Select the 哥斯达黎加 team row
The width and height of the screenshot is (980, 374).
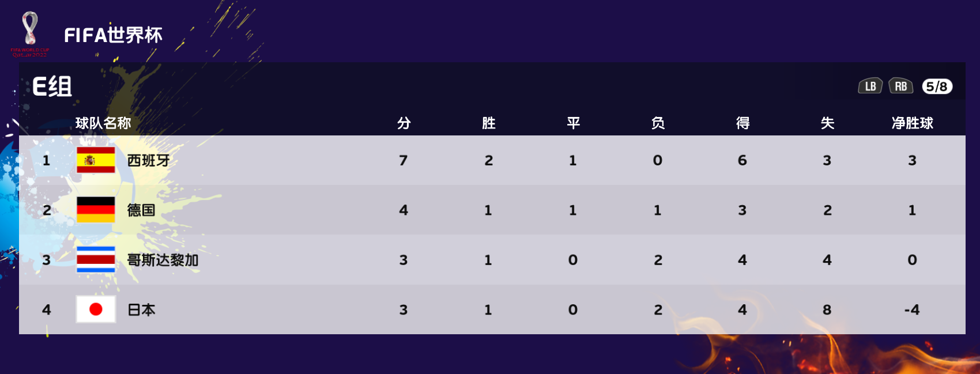pos(492,260)
